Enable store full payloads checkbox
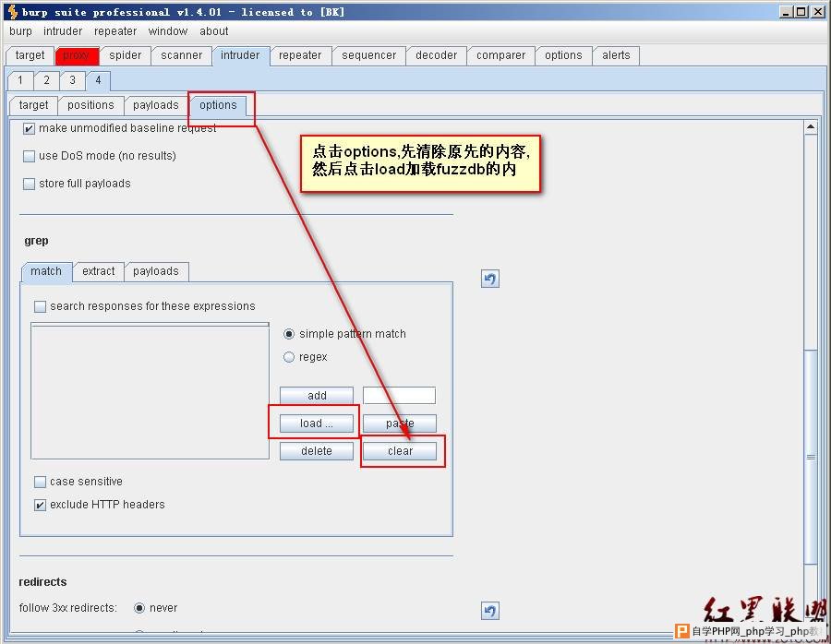This screenshot has height=644, width=831. coord(29,184)
